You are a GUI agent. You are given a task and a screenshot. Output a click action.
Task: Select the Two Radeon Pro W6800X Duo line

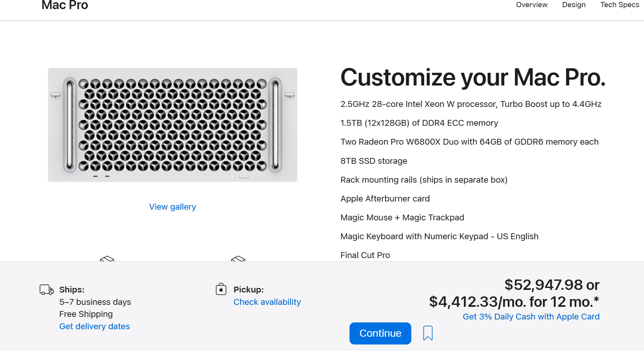pyautogui.click(x=470, y=142)
